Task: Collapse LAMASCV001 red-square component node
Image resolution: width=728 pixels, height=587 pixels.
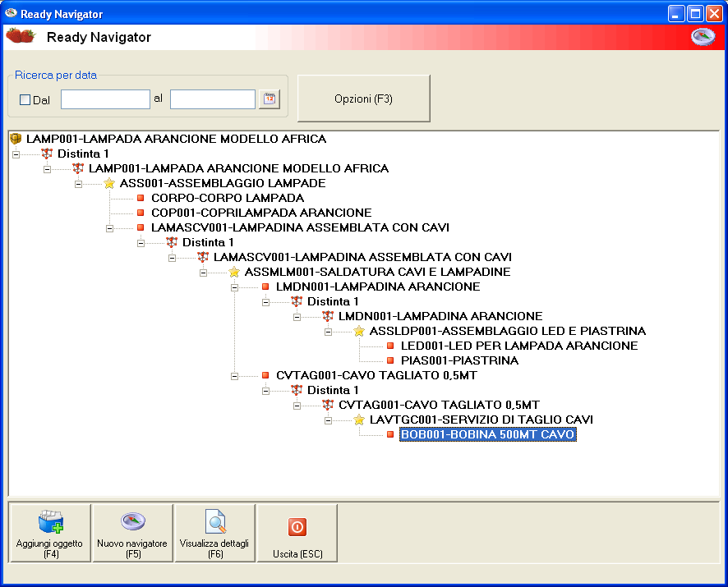Action: coord(109,228)
